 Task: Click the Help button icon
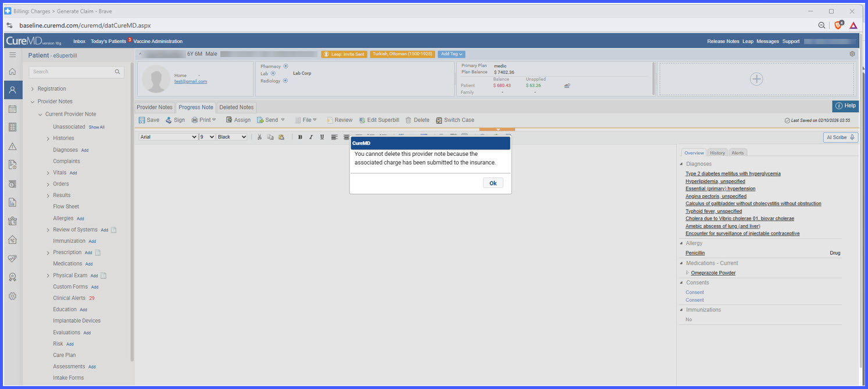click(x=845, y=106)
